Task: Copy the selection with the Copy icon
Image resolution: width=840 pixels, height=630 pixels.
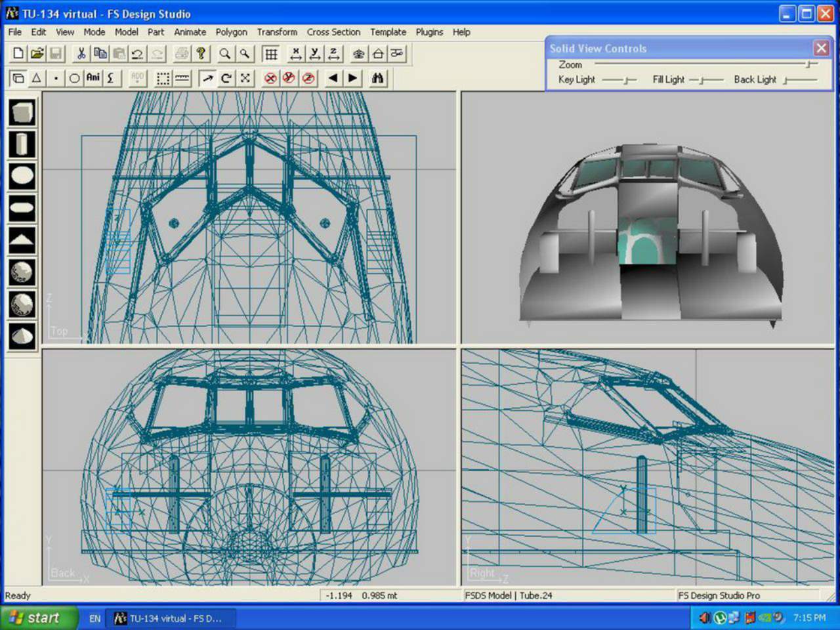Action: coord(100,54)
